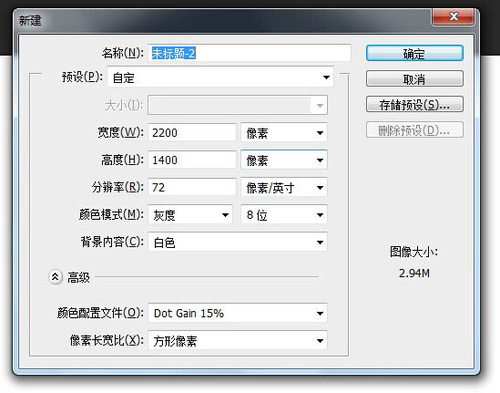Open the bit depth dropdown 8 位
The height and width of the screenshot is (393, 500).
tap(284, 215)
